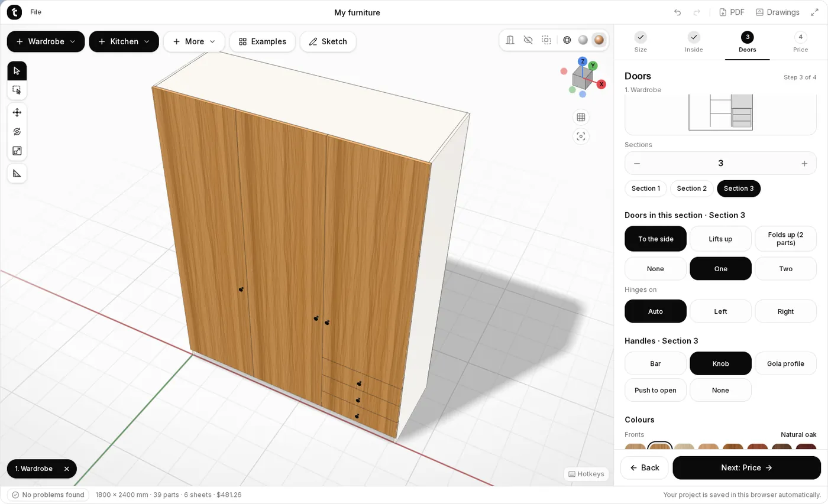Click the Z axis on the view cube
828x504 pixels.
583,61
